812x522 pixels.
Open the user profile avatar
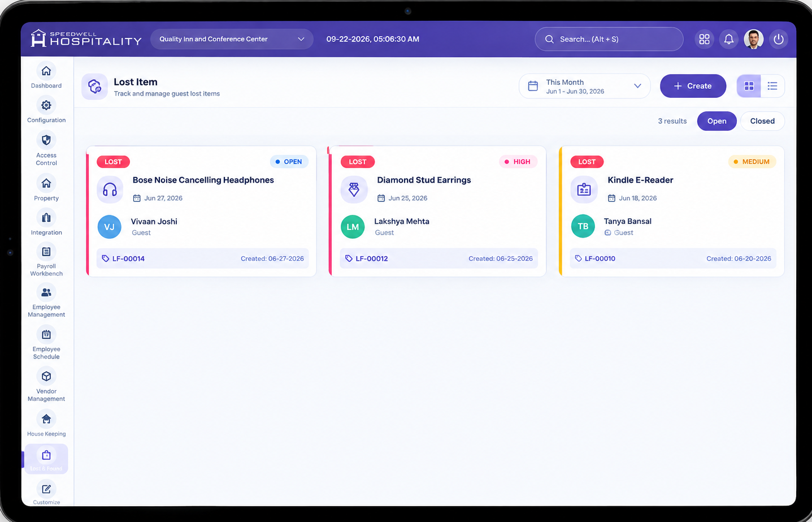(754, 39)
